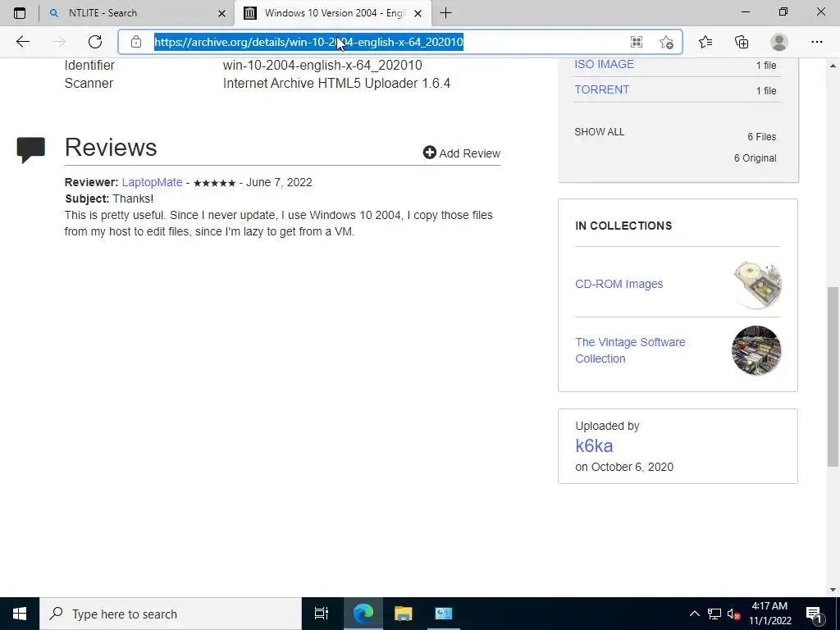Click 'Internet Archive HTML5 Uploader 1.6.4' text
Image resolution: width=840 pixels, height=630 pixels.
click(x=336, y=83)
